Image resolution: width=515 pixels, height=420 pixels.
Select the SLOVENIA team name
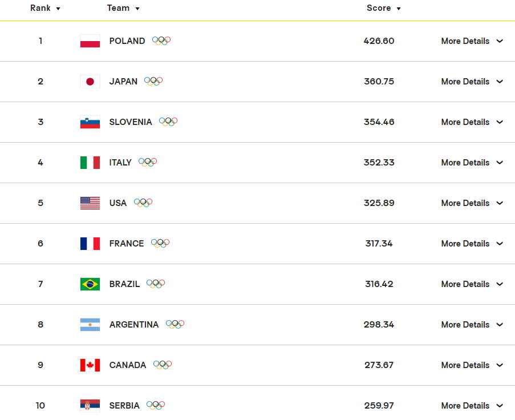tap(131, 122)
